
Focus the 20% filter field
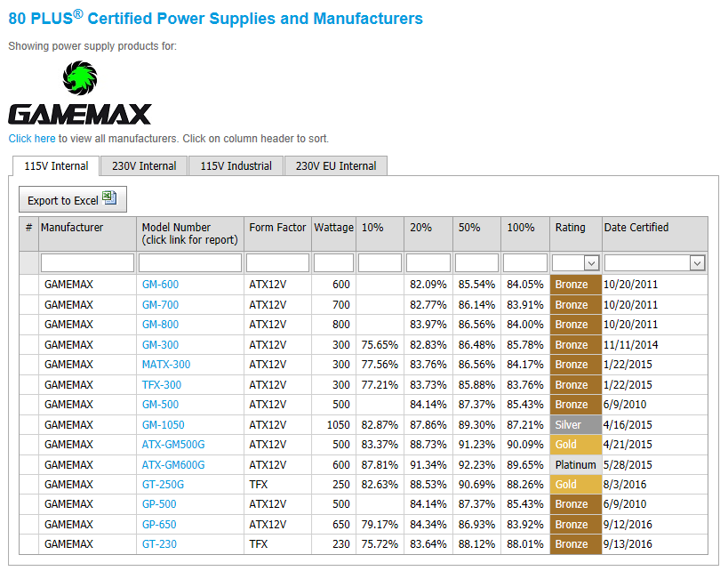tap(428, 263)
